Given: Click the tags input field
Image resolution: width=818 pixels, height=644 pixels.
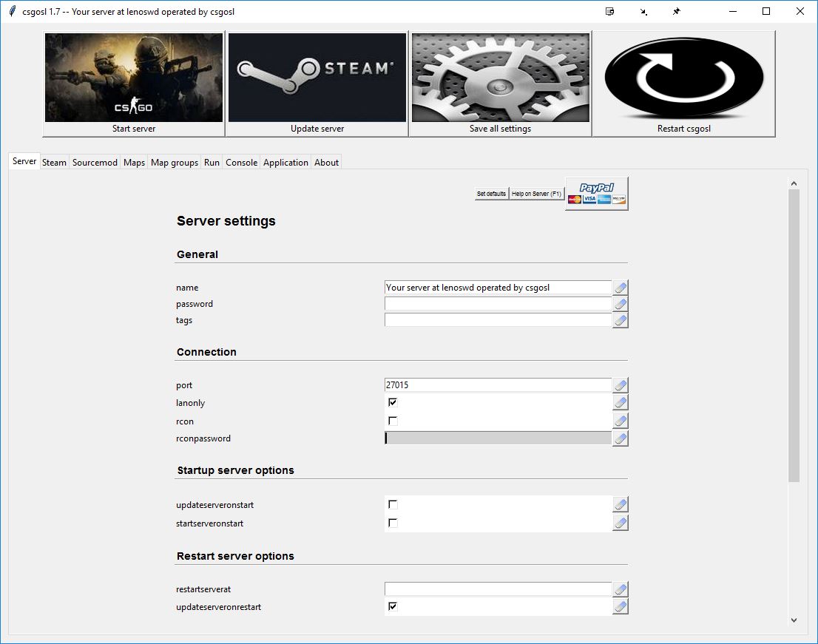Looking at the screenshot, I should pyautogui.click(x=498, y=319).
